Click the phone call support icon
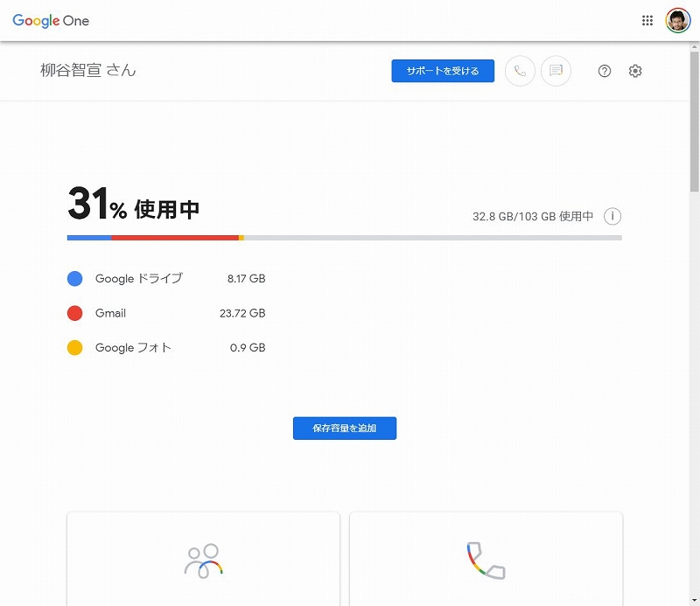Viewport: 700px width, 606px height. pos(520,71)
